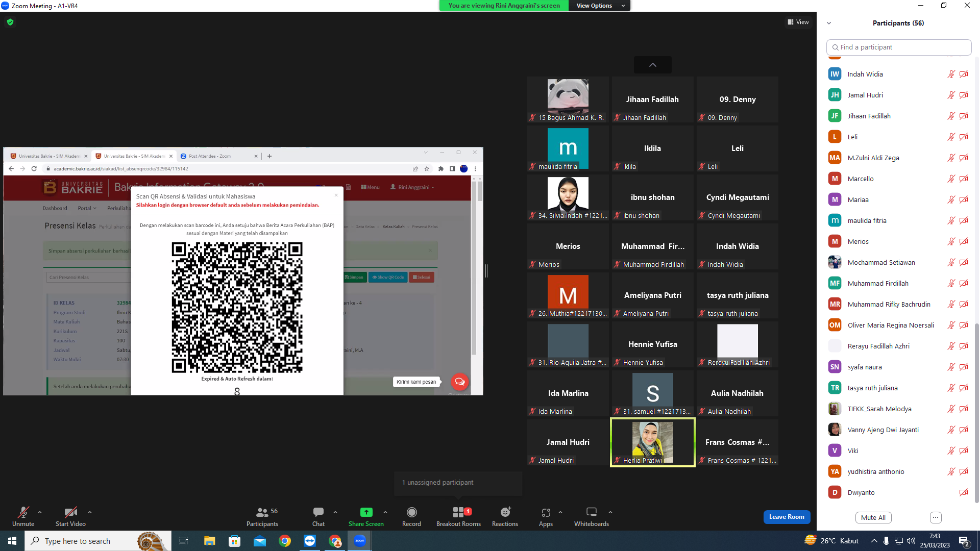980x551 pixels.
Task: Toggle video icon for Viki in participants list
Action: (x=964, y=450)
